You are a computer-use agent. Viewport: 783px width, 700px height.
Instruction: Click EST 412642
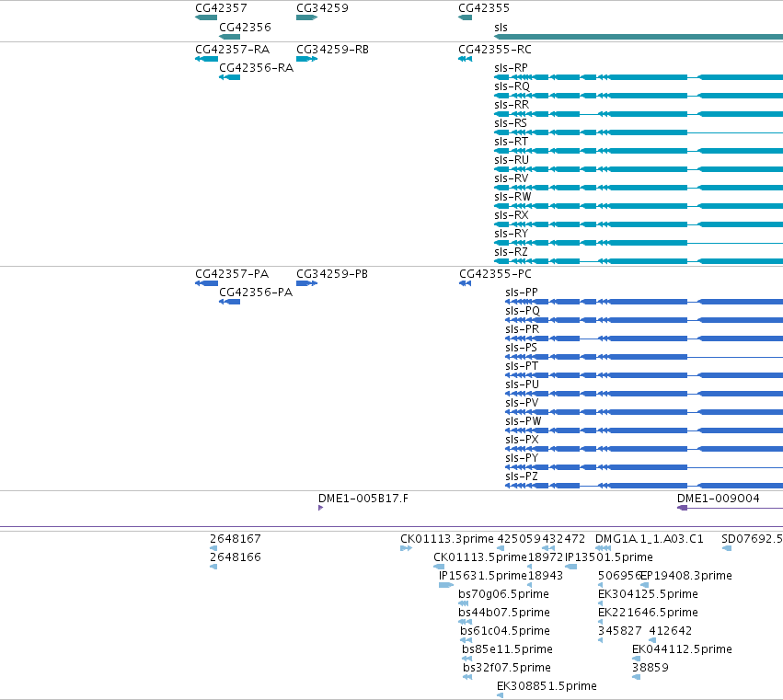click(652, 640)
